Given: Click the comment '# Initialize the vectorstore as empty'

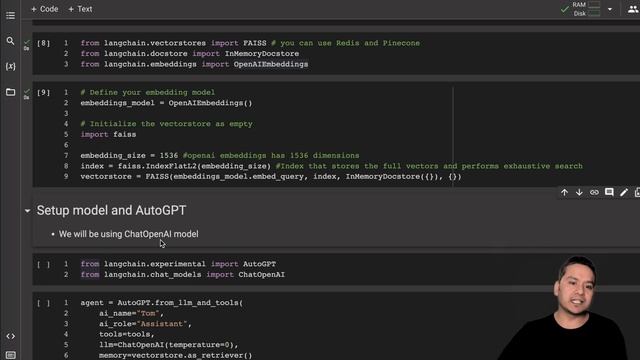Looking at the screenshot, I should [167, 124].
